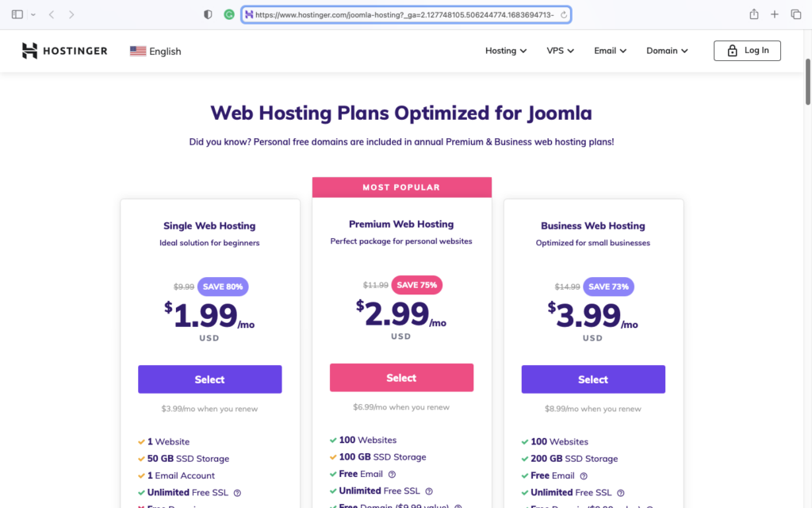
Task: Open info icon for Business plan Unlimited Free SSL
Action: 620,493
